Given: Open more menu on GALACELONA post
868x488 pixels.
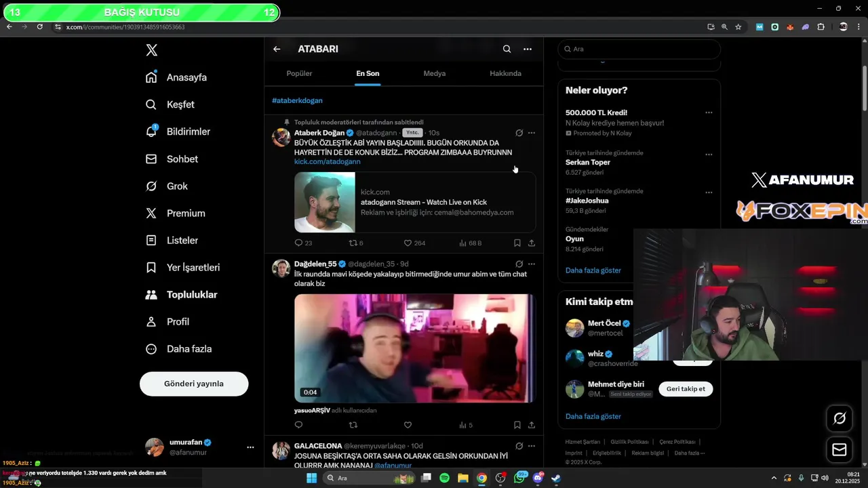Looking at the screenshot, I should (x=532, y=446).
